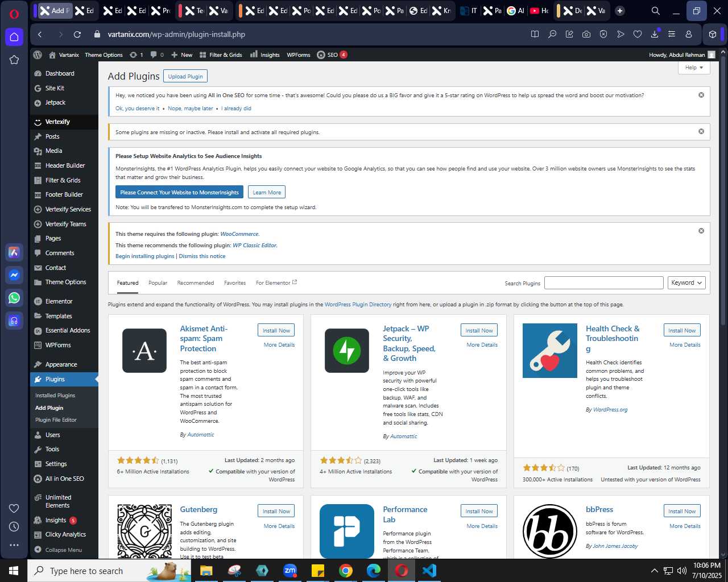Click Begin installing plugins link
The width and height of the screenshot is (728, 582).
145,256
